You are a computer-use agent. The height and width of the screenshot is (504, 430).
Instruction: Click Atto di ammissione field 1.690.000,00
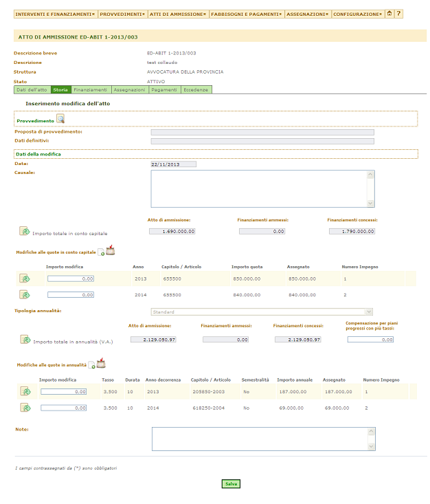[172, 232]
